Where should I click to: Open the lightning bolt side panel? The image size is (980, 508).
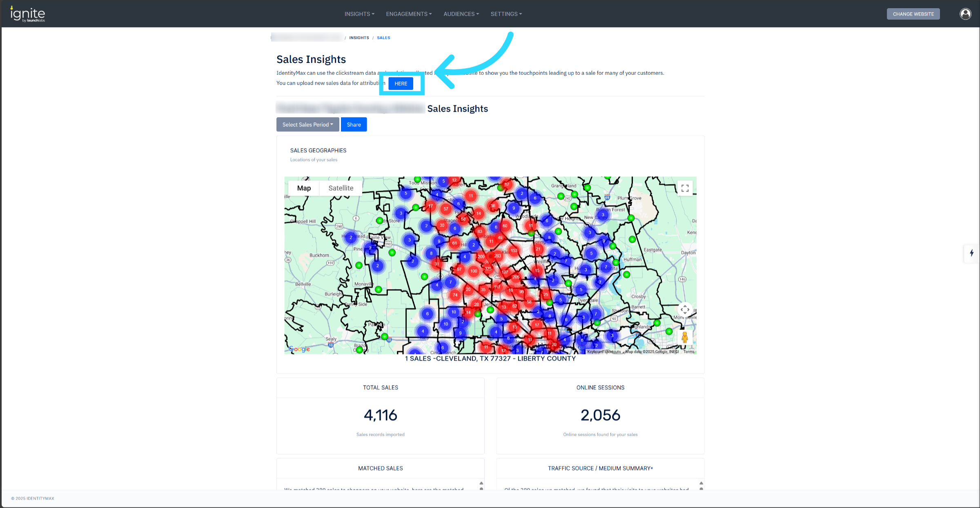[971, 253]
